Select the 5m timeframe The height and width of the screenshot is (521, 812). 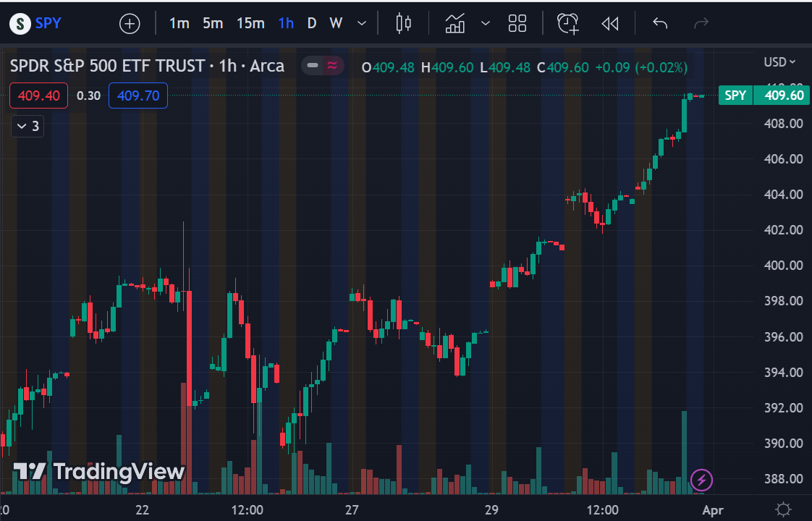coord(213,23)
